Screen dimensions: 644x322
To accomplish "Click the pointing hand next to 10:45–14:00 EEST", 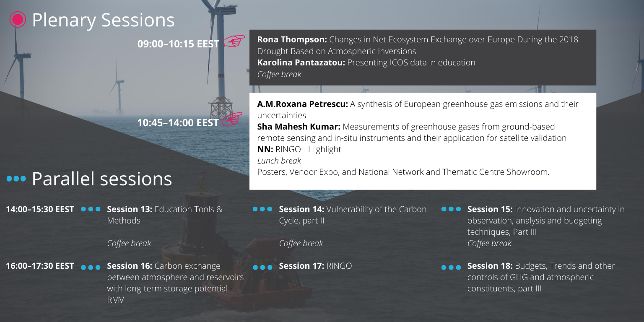I will 232,119.
